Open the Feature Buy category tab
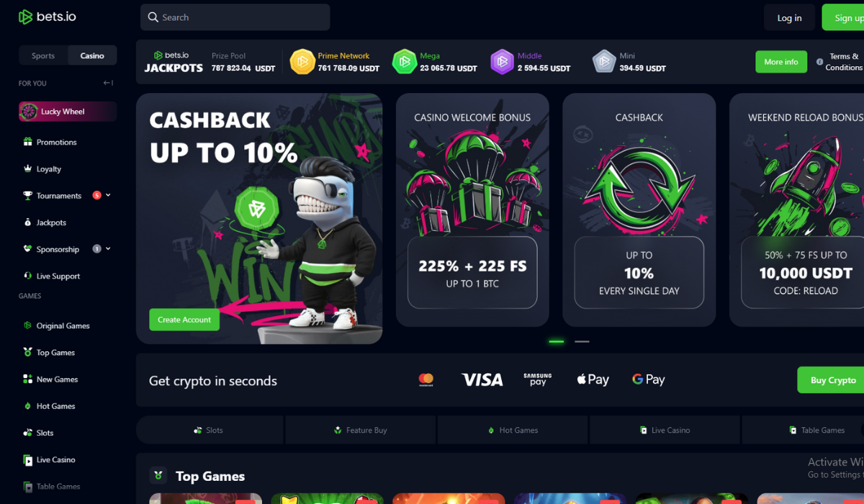864x504 pixels. pos(360,430)
